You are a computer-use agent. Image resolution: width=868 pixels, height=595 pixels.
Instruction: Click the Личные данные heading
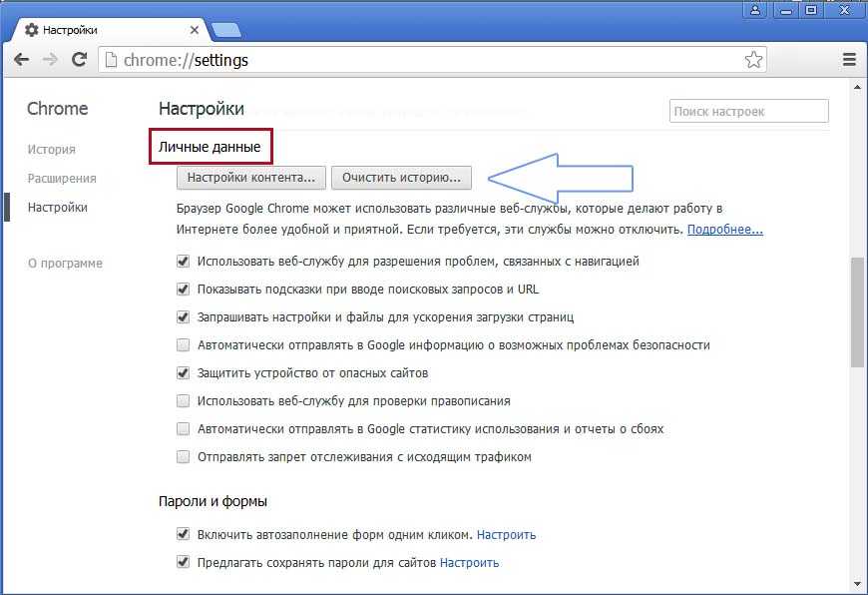coord(210,147)
